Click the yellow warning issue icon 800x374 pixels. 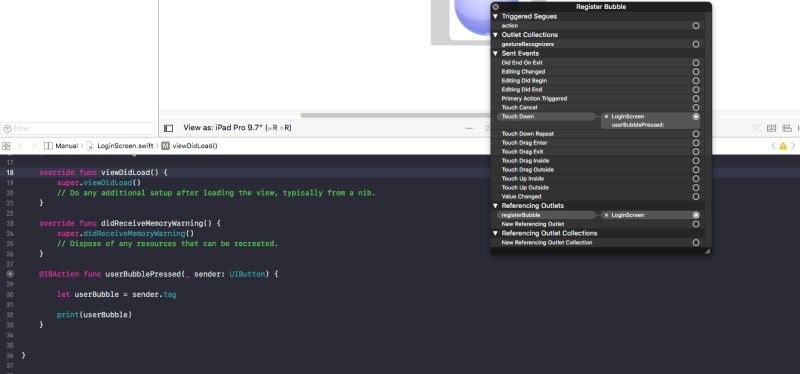(783, 146)
